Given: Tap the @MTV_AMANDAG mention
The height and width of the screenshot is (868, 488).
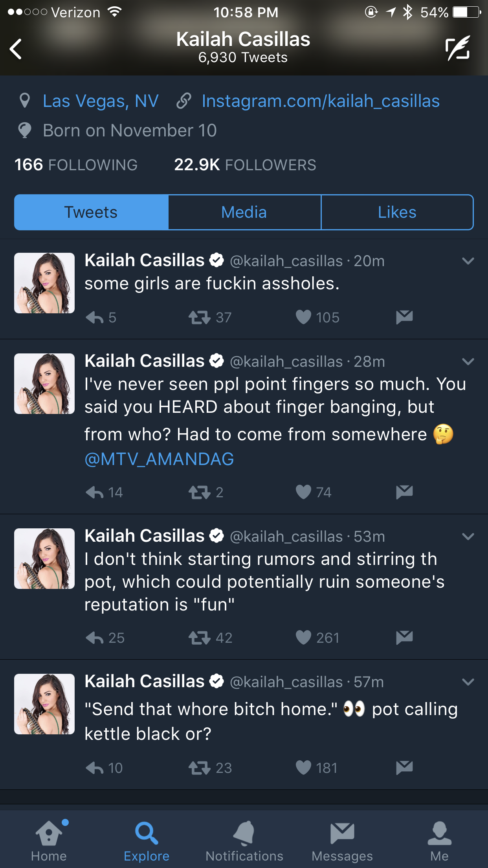Looking at the screenshot, I should [x=159, y=459].
